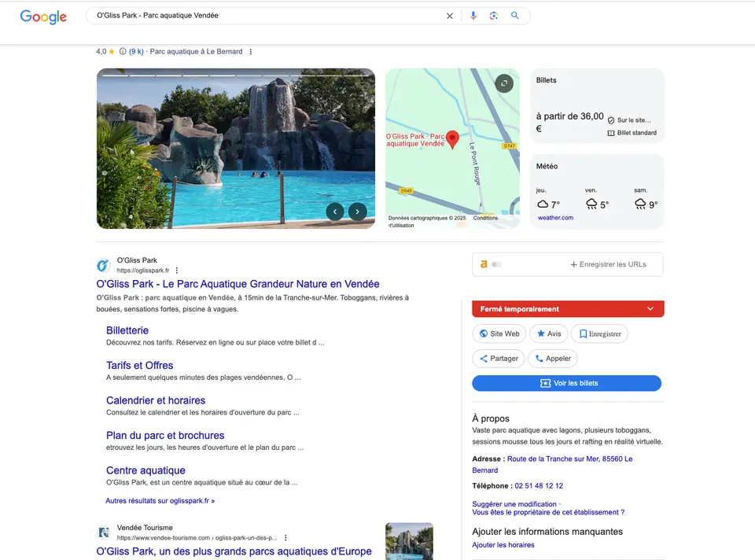Click the Enregistrer bookmark button
This screenshot has width=755, height=560.
pyautogui.click(x=600, y=333)
